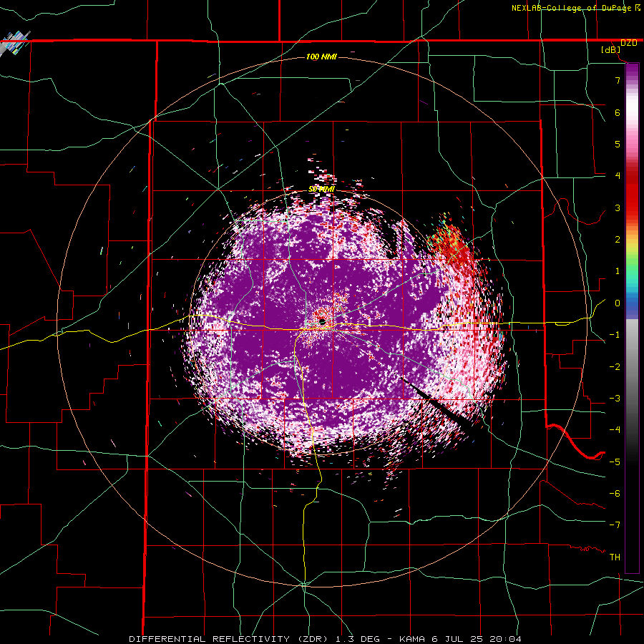Click the small echo patch at top-left corner
Image resolution: width=644 pixels, height=644 pixels.
tap(15, 43)
